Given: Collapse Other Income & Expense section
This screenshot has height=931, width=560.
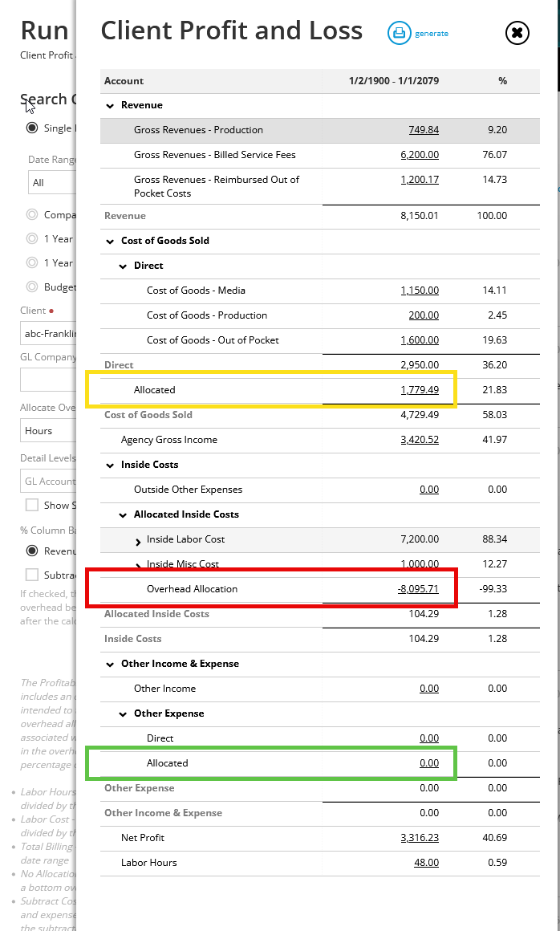Looking at the screenshot, I should (x=110, y=665).
